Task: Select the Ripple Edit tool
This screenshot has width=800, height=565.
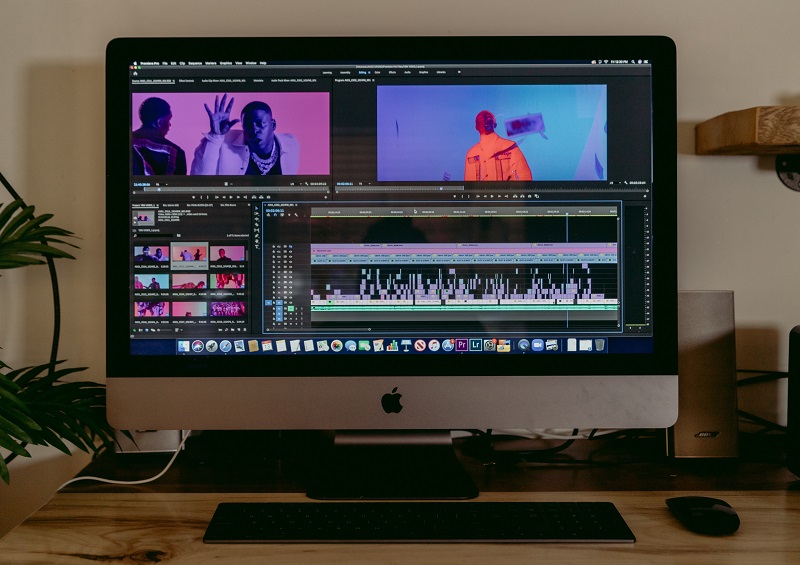Action: pos(257,218)
